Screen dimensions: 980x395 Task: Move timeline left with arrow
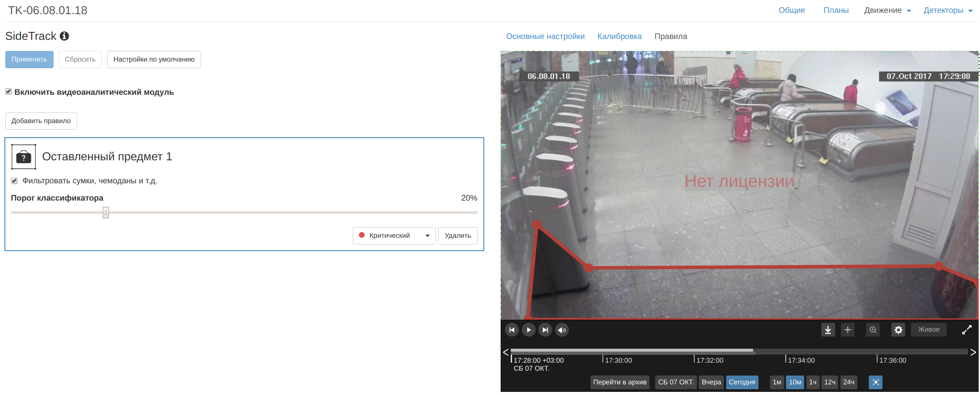click(506, 352)
